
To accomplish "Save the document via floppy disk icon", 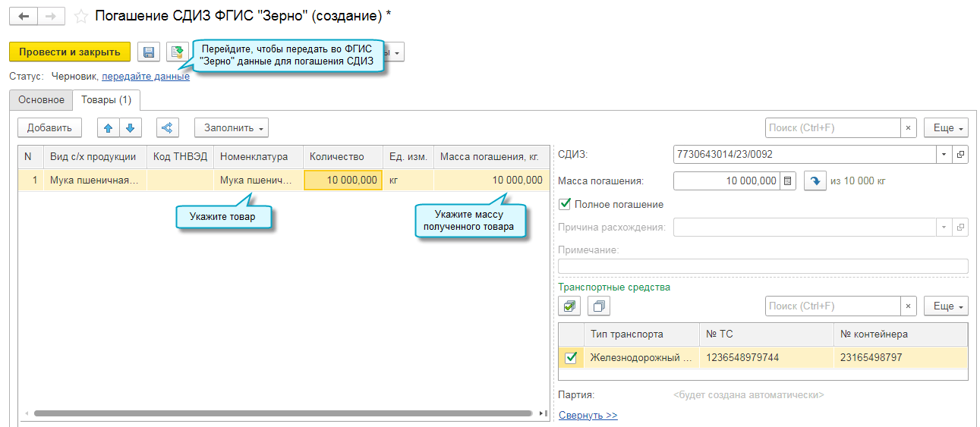I will pos(149,52).
